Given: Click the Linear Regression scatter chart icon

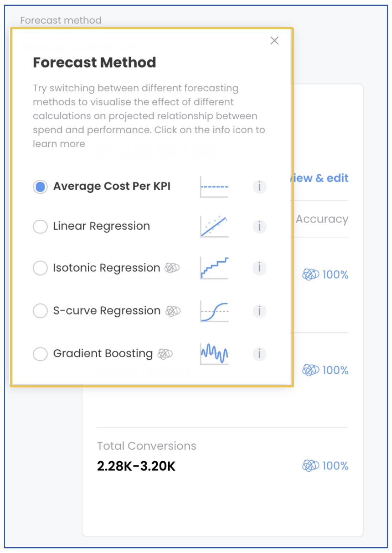Looking at the screenshot, I should pos(214,226).
